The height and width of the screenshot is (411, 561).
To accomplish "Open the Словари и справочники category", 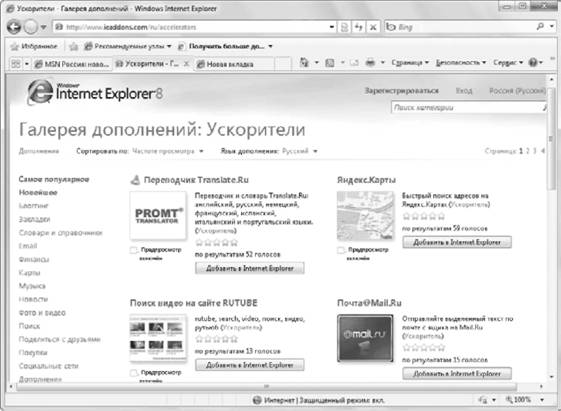I will tap(60, 233).
